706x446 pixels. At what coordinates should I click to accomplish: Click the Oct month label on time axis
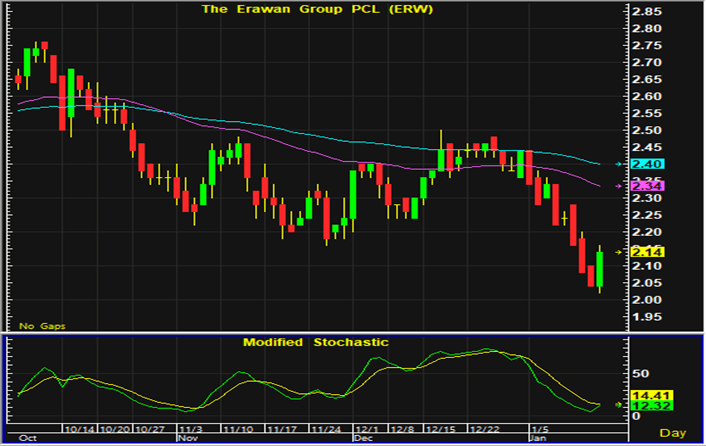point(28,438)
